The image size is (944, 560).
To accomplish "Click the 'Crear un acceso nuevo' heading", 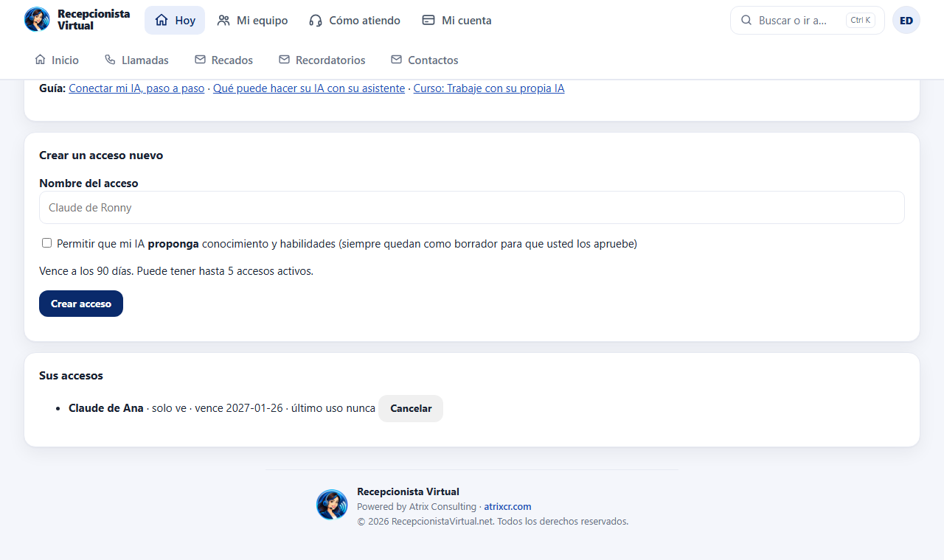I will point(101,155).
